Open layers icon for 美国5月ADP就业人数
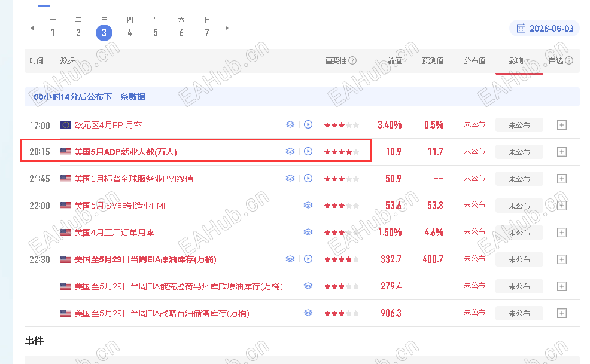The width and height of the screenshot is (590, 364). pos(290,152)
